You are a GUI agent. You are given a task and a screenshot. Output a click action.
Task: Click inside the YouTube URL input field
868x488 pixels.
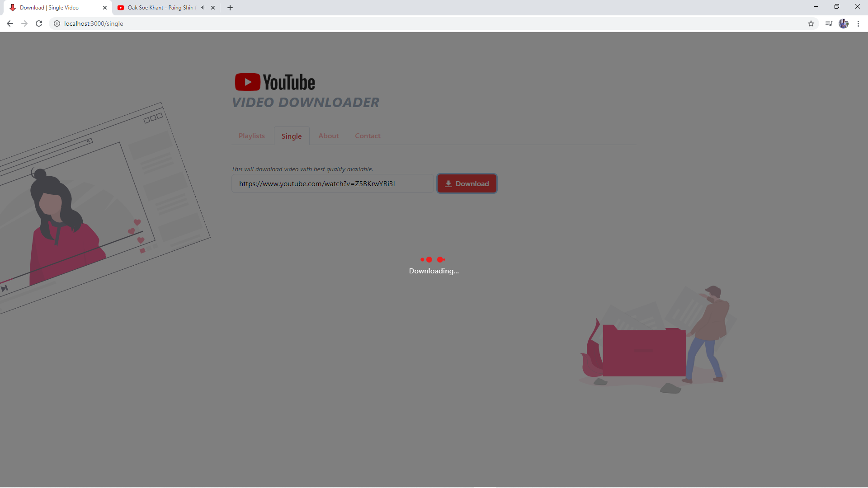click(332, 183)
